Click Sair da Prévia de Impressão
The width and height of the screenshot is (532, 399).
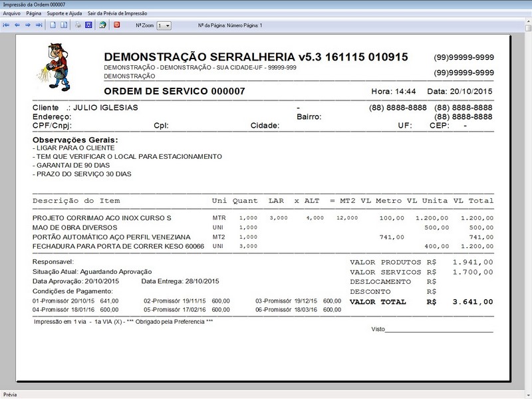pyautogui.click(x=116, y=11)
